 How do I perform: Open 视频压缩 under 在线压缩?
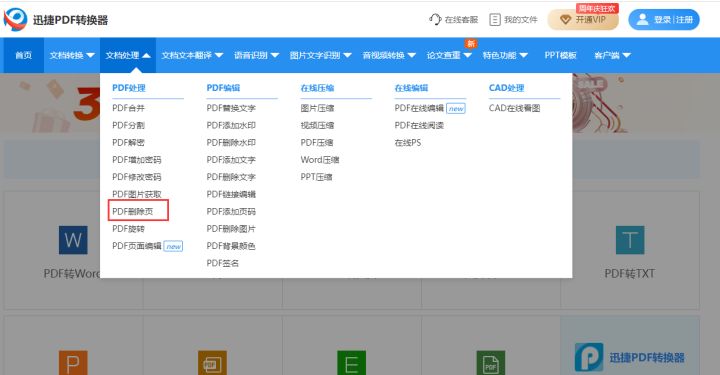pyautogui.click(x=317, y=125)
